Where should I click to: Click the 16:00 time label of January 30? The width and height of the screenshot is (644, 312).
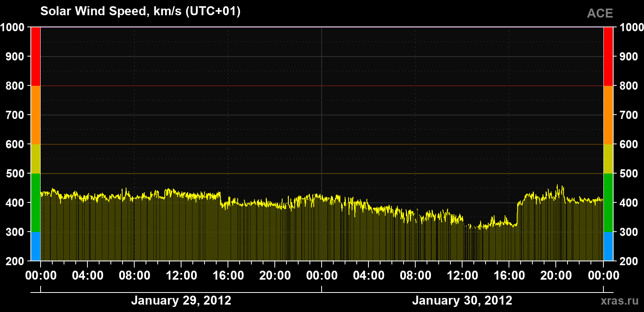pos(509,276)
